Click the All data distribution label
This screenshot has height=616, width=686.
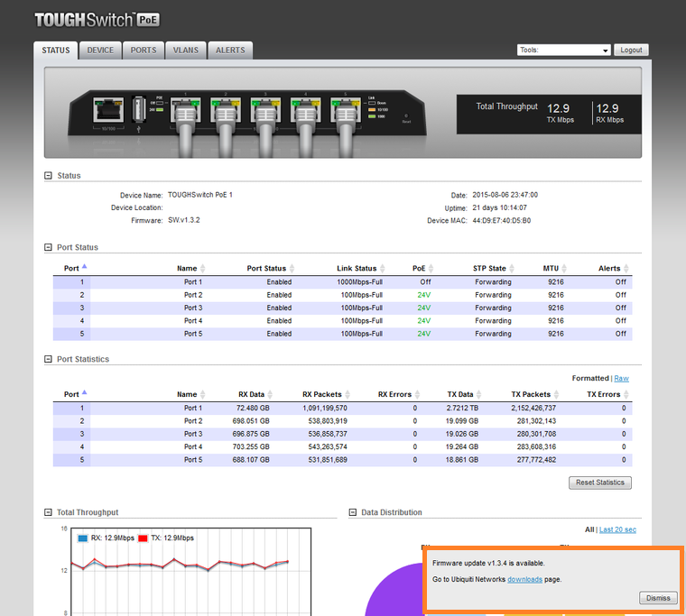tap(589, 529)
